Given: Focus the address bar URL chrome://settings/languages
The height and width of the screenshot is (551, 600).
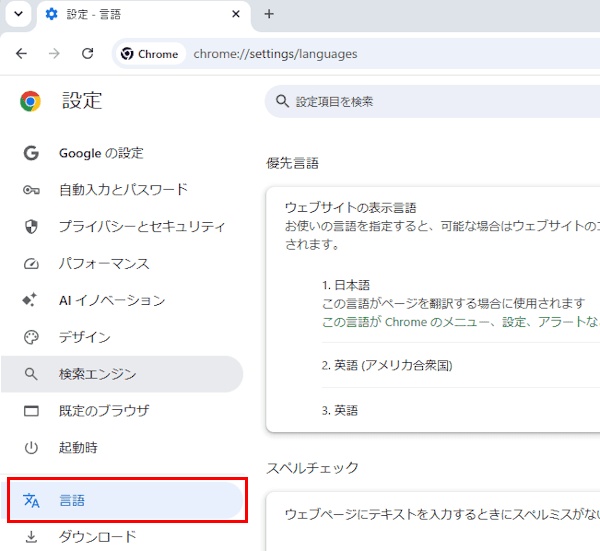Looking at the screenshot, I should [x=275, y=54].
